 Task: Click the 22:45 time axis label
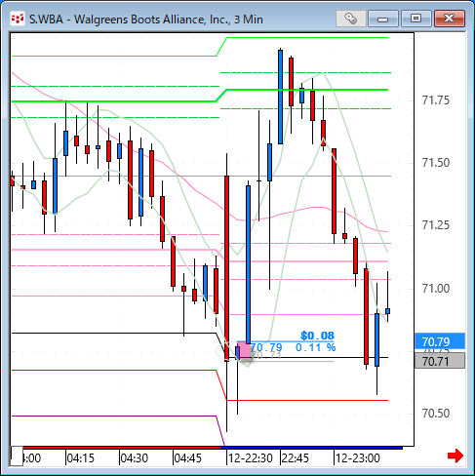point(296,458)
